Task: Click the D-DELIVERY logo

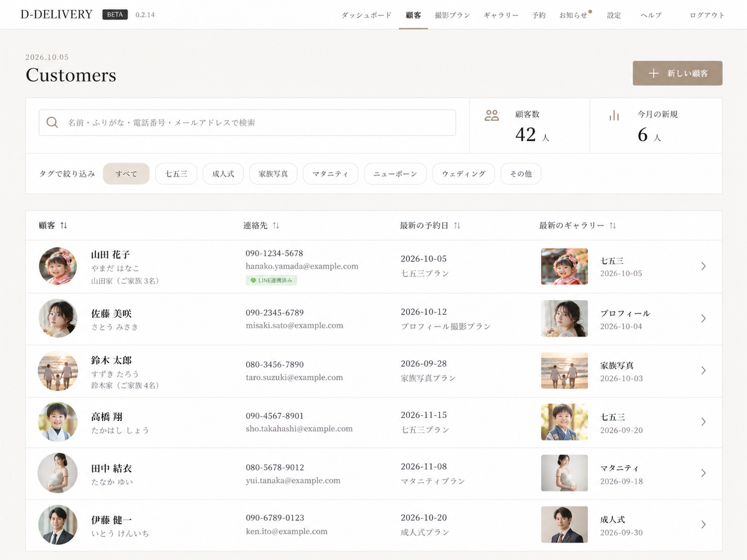Action: [x=57, y=14]
